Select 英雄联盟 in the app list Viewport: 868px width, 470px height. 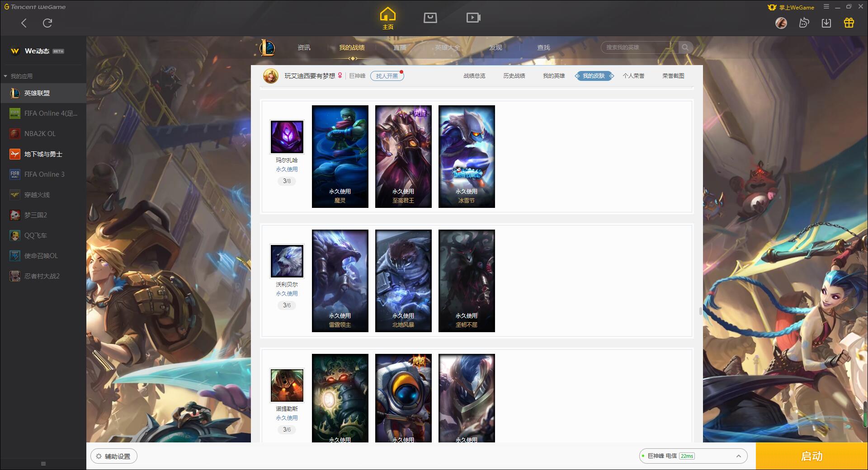point(43,93)
